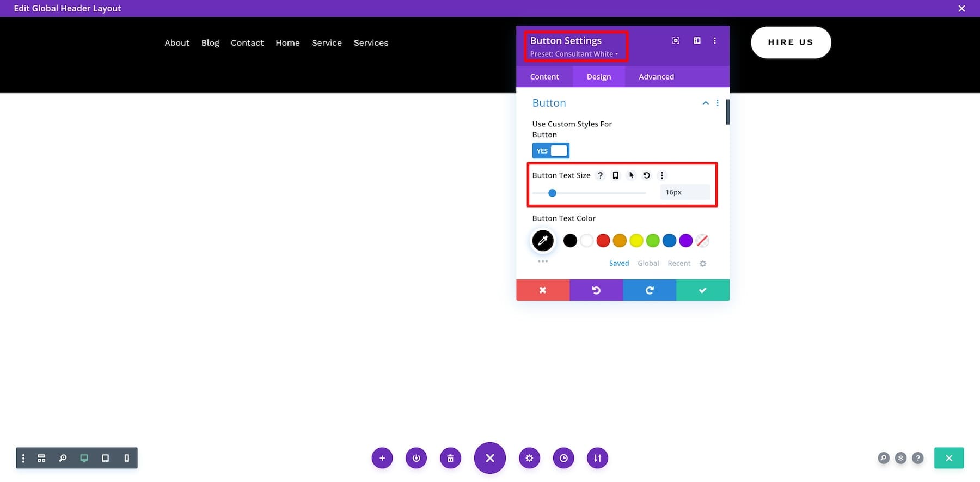Image resolution: width=980 pixels, height=482 pixels.
Task: Open the Contact nav link
Action: point(247,42)
